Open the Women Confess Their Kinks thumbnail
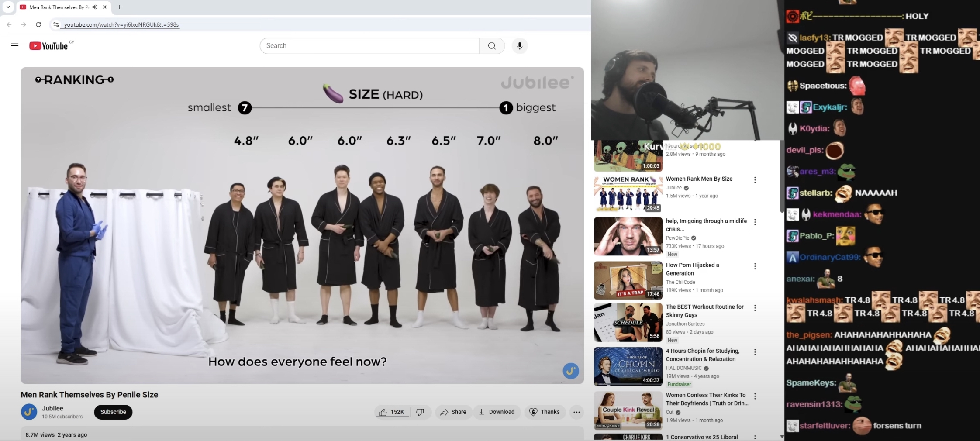This screenshot has height=441, width=980. [x=628, y=410]
